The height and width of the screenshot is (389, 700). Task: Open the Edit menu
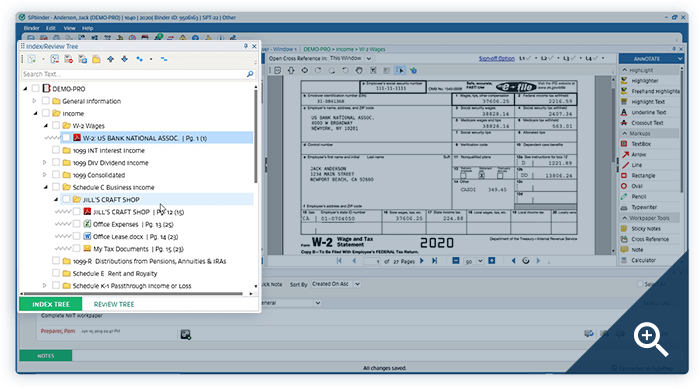click(x=51, y=28)
